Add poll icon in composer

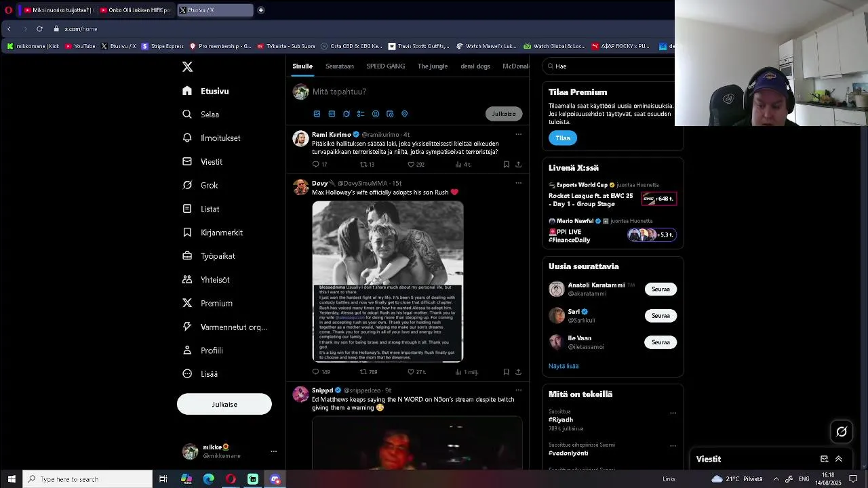[361, 114]
